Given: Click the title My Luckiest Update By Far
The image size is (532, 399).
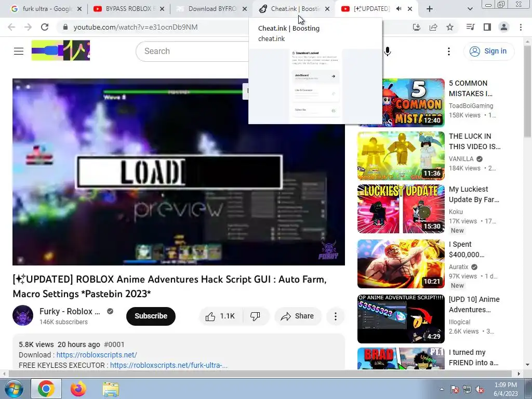Looking at the screenshot, I should pos(474,194).
